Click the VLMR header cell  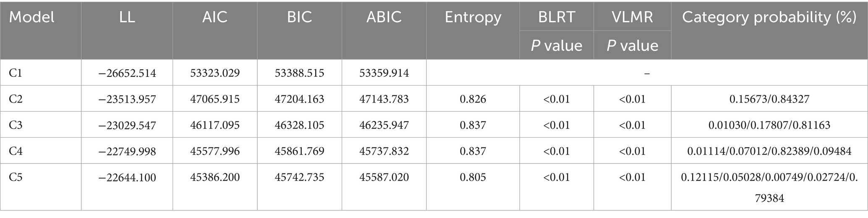(x=632, y=17)
